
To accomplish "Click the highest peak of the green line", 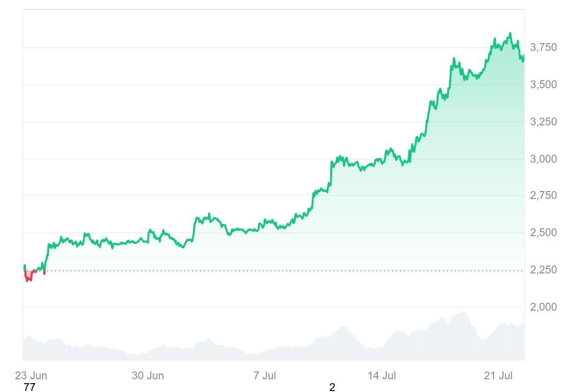I will click(x=510, y=34).
